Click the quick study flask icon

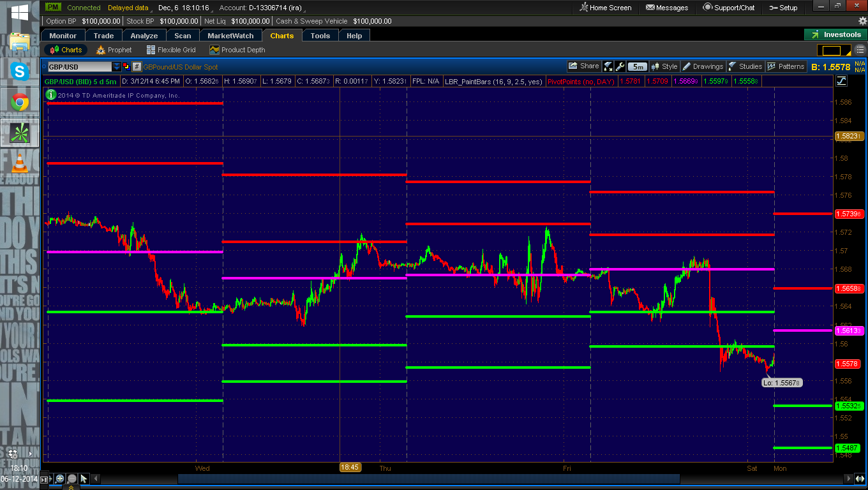tap(608, 66)
